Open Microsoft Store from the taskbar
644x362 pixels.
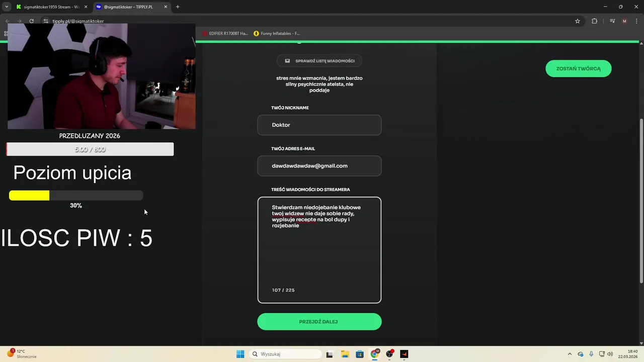[x=360, y=354]
